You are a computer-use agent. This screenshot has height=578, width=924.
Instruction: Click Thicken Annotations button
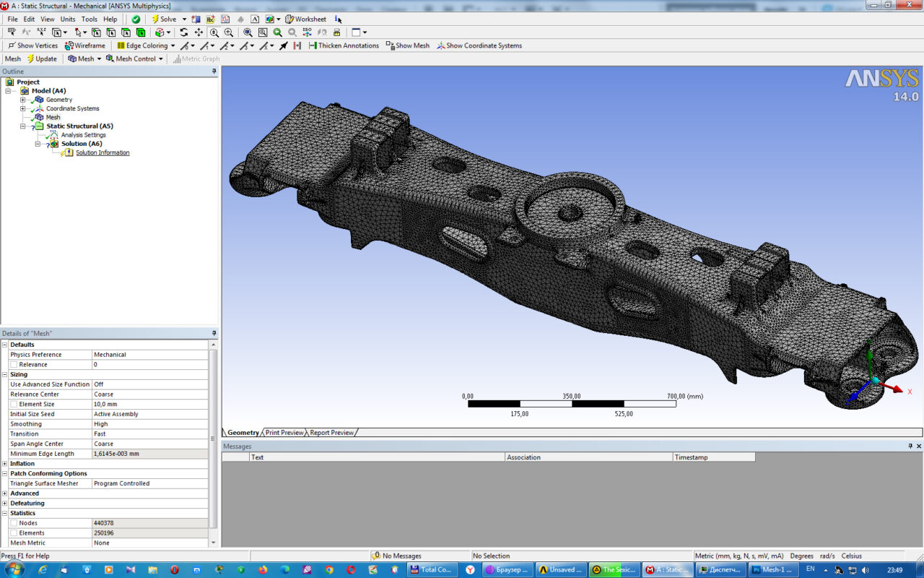(344, 46)
